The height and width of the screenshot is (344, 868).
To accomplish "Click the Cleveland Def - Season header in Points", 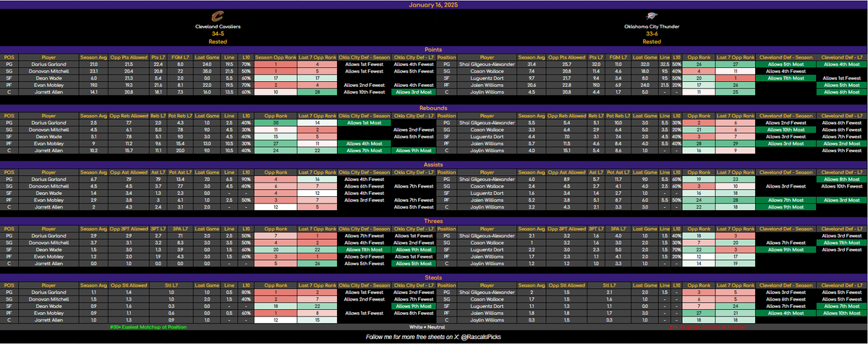I will (x=785, y=56).
